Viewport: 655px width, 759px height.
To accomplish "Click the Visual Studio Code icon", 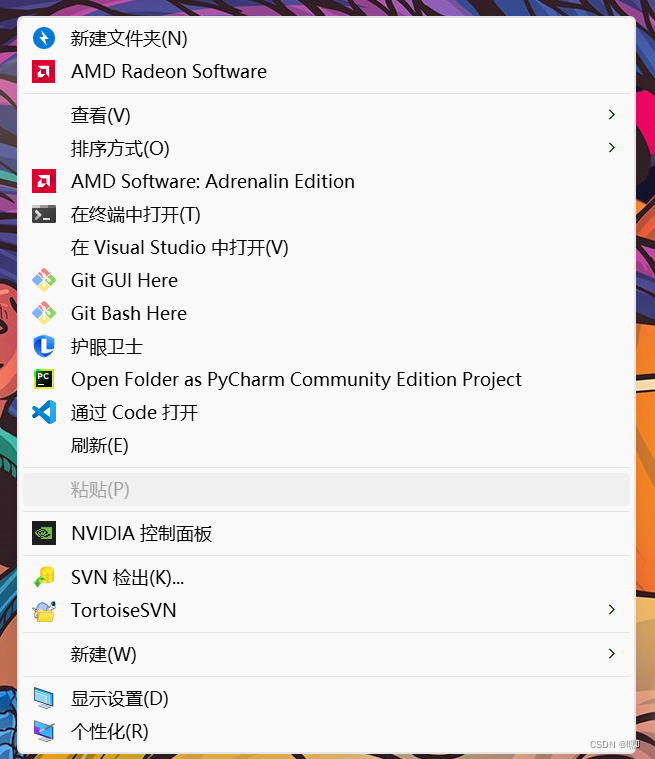I will (44, 412).
